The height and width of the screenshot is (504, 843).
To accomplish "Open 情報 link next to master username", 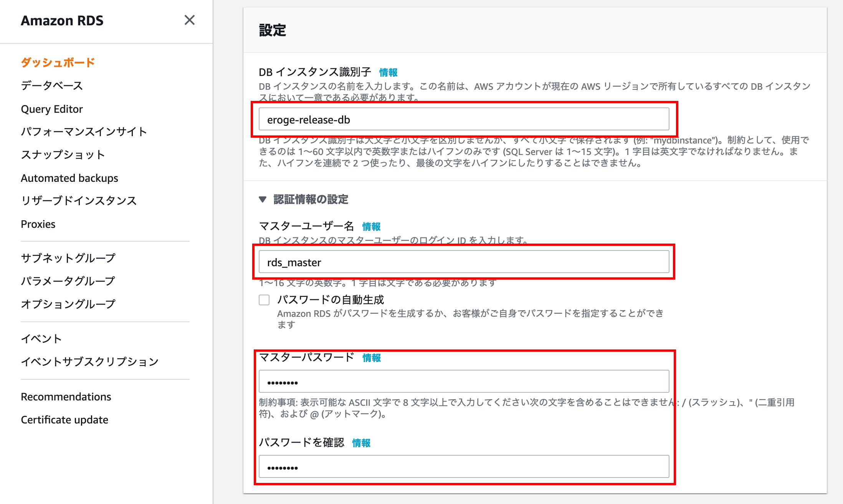I will pos(371,226).
